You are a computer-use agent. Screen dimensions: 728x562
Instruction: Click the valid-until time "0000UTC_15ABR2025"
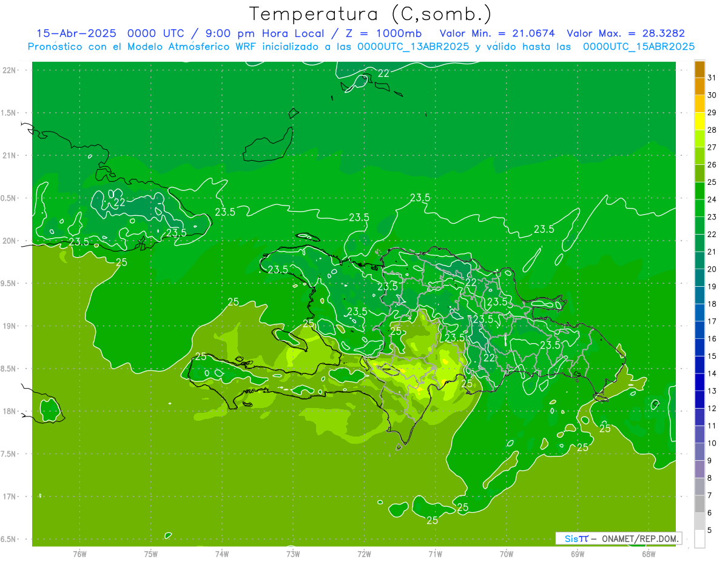pyautogui.click(x=639, y=47)
